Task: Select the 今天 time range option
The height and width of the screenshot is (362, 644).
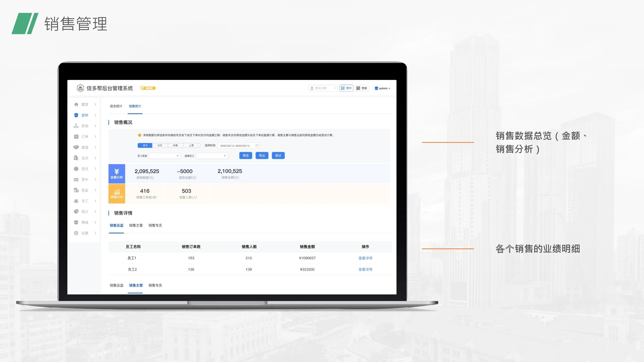Action: (160, 145)
